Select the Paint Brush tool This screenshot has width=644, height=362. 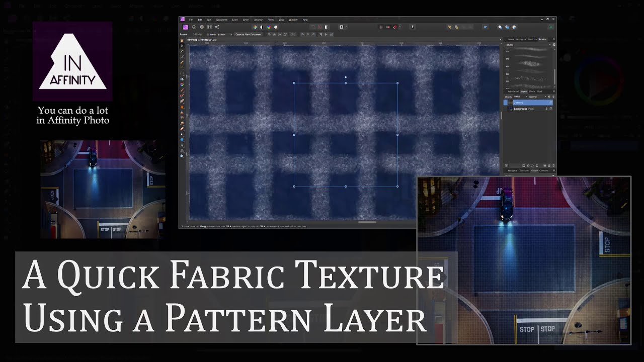(182, 90)
